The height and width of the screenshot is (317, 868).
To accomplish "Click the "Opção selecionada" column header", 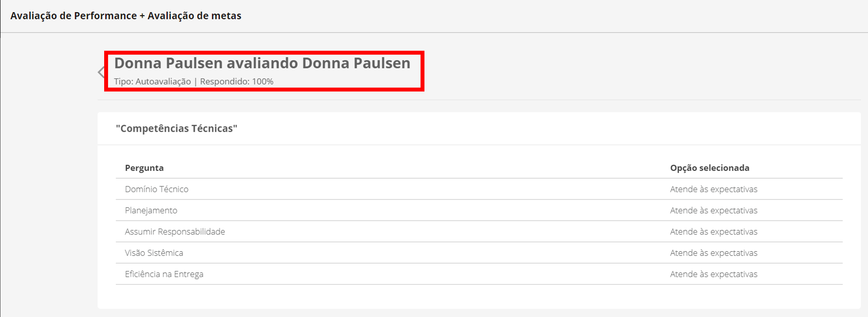I will [x=710, y=168].
